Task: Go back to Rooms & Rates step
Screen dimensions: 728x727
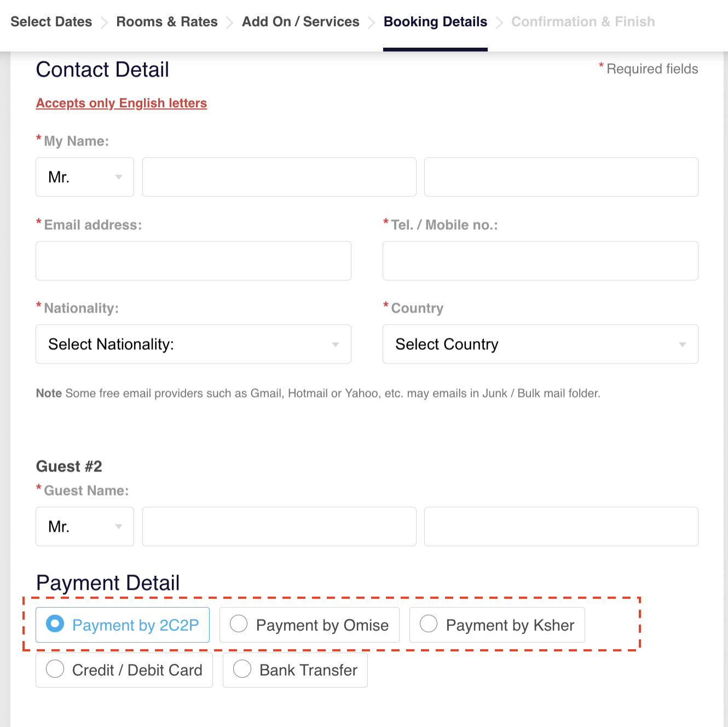Action: coord(167,22)
